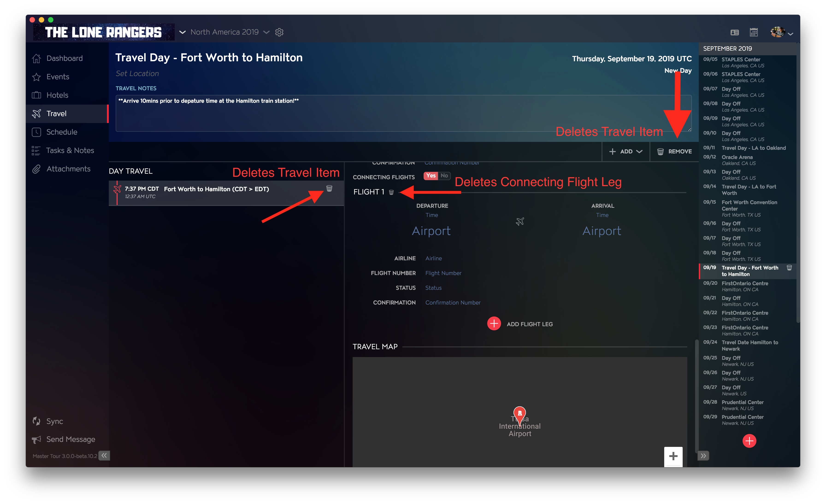Select 09/20 FirstOntario Centre day
Screen dimensions: 826x504
pyautogui.click(x=748, y=287)
